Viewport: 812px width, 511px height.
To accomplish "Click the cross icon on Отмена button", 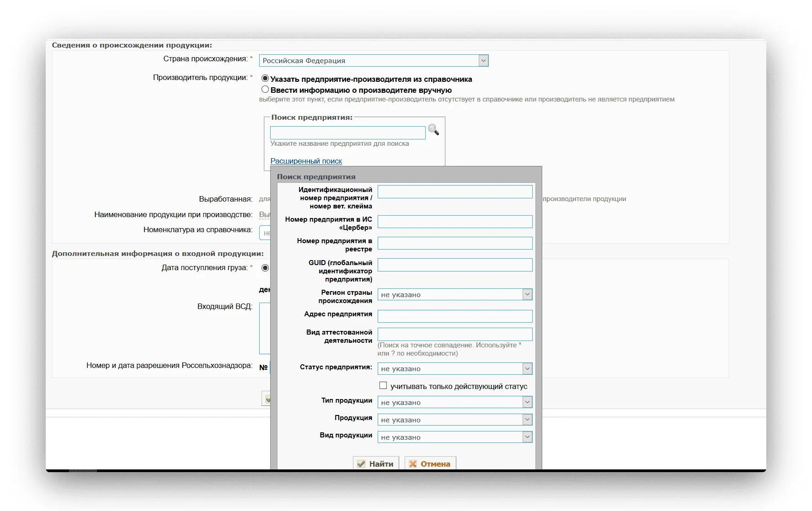I will pyautogui.click(x=413, y=463).
